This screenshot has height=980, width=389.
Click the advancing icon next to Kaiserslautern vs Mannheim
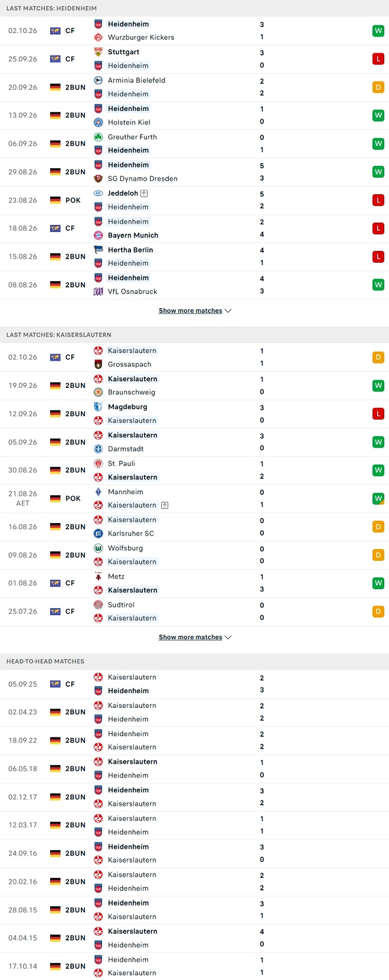click(165, 505)
